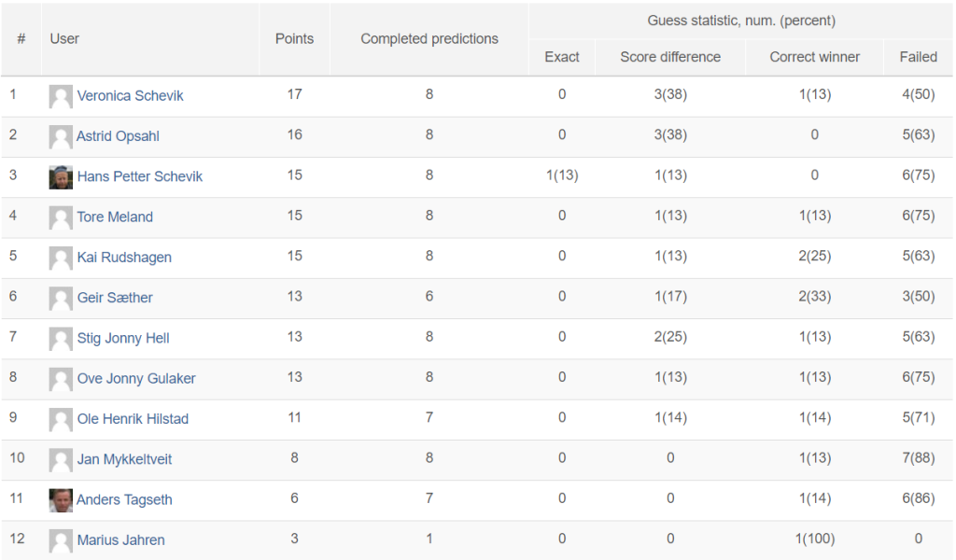Click Geir Sæther's avatar icon
The width and height of the screenshot is (956, 560).
(x=61, y=298)
